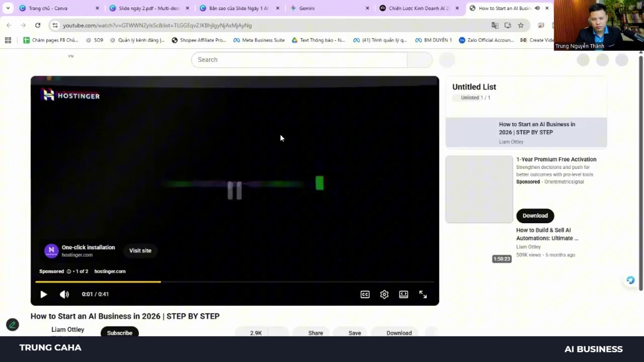Switch to the Bản sao của Slide Ngày 1 tab
Image resolution: width=644 pixels, height=362 pixels.
238,8
